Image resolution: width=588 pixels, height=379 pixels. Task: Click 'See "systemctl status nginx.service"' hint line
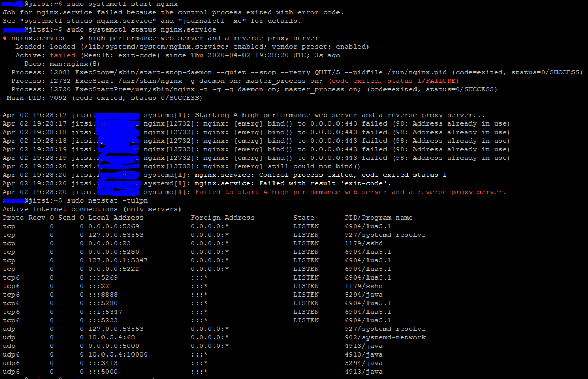[152, 21]
